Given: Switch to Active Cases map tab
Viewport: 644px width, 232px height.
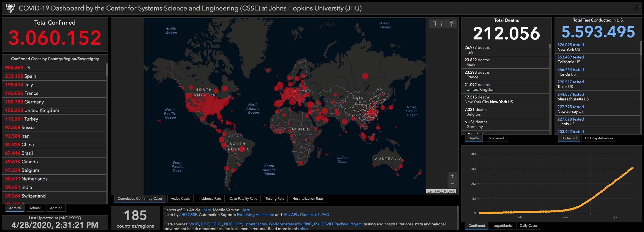Looking at the screenshot, I should click(180, 199).
